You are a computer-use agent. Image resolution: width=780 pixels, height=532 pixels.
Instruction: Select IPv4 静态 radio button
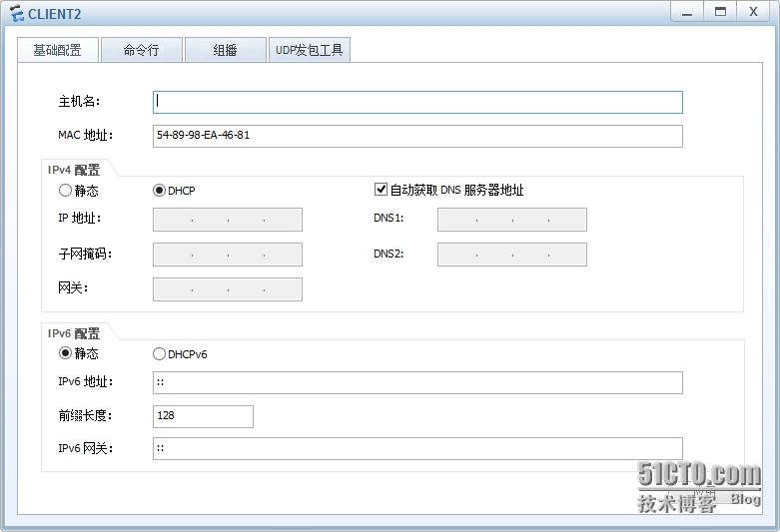tap(65, 191)
